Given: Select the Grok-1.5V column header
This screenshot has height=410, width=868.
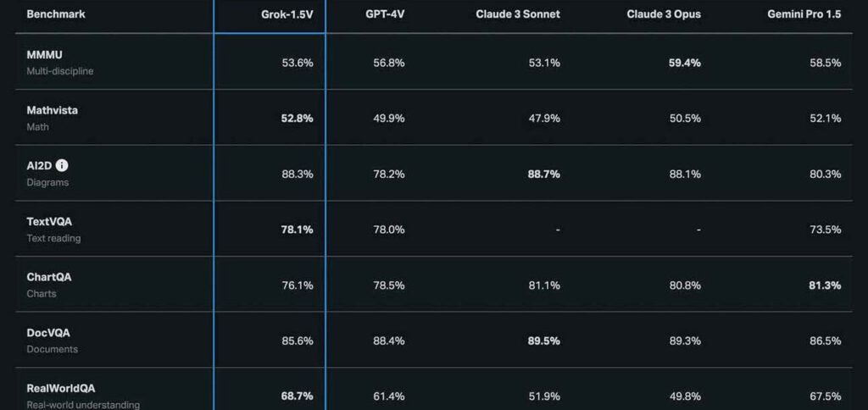Looking at the screenshot, I should click(287, 14).
